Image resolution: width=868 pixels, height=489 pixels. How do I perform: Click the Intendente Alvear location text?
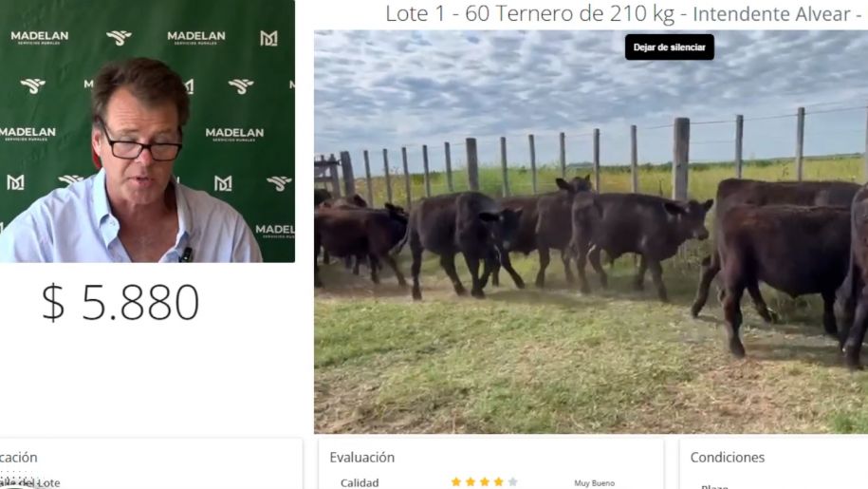click(x=771, y=14)
